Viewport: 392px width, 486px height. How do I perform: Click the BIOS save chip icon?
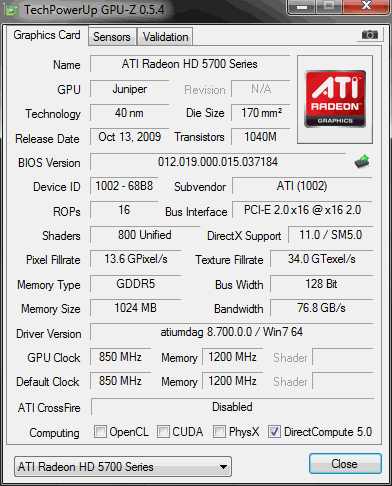coord(362,162)
